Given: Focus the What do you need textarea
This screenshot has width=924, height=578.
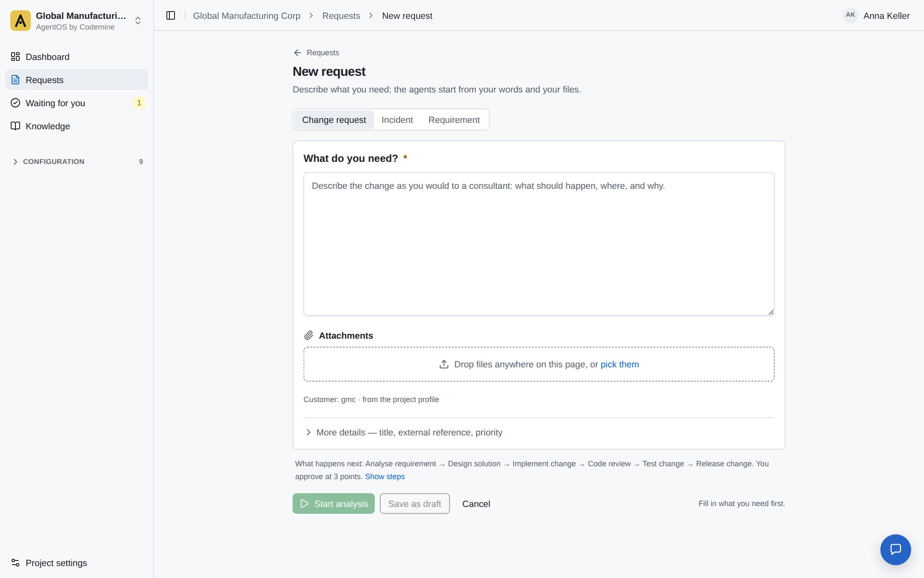Looking at the screenshot, I should point(539,244).
